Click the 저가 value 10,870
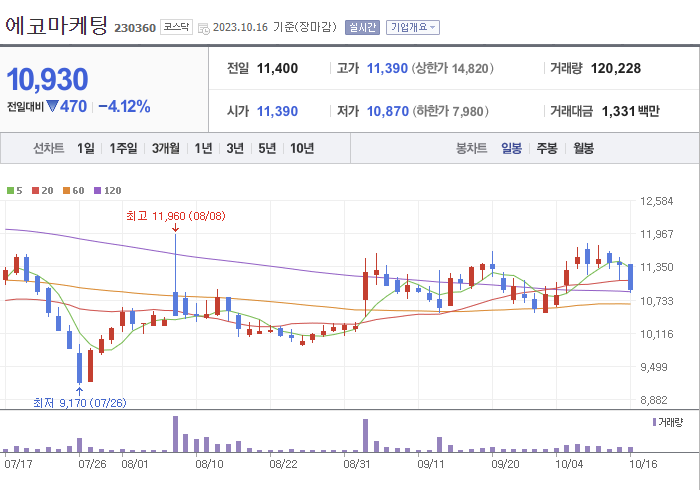Image resolution: width=700 pixels, height=490 pixels. click(x=388, y=112)
